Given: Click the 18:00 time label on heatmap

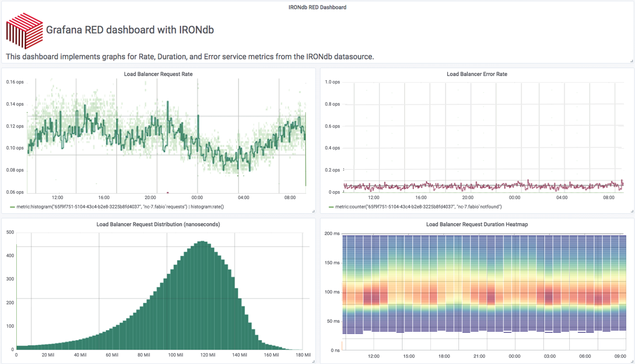Looking at the screenshot, I should [x=444, y=356].
